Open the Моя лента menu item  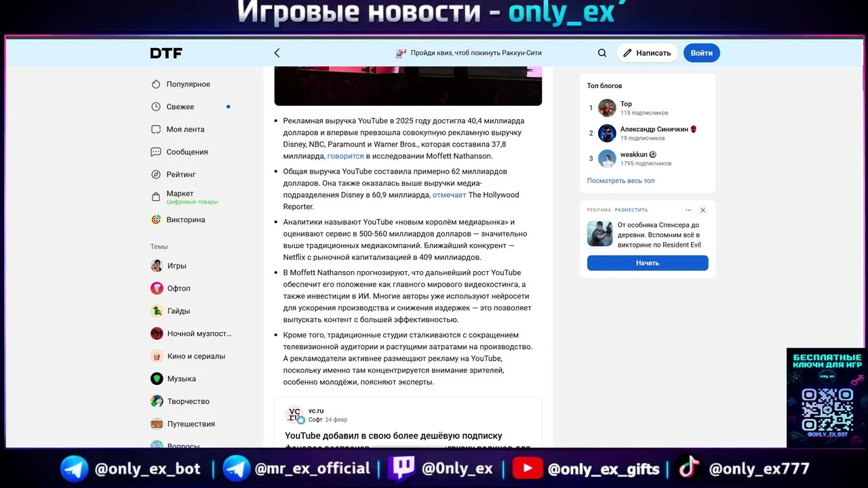[x=186, y=129]
